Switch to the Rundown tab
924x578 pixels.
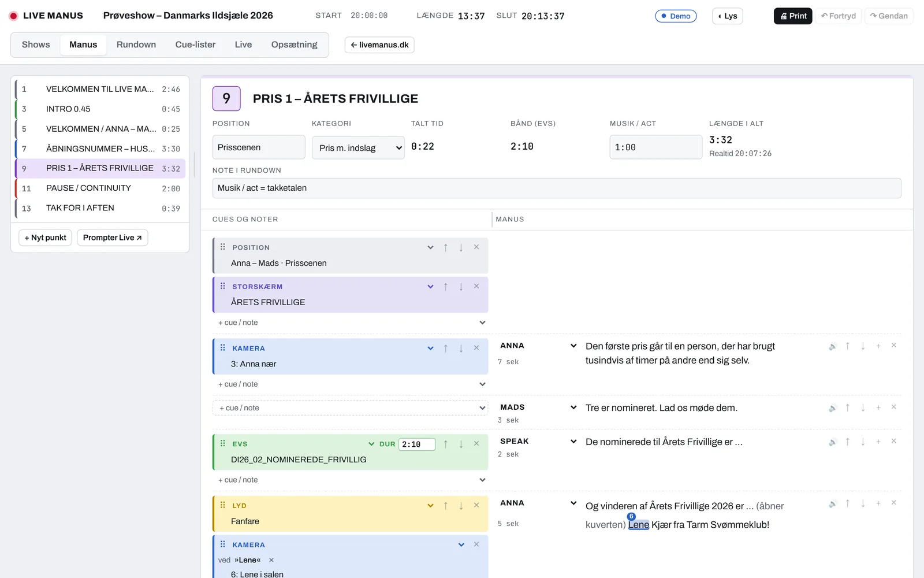pyautogui.click(x=136, y=45)
